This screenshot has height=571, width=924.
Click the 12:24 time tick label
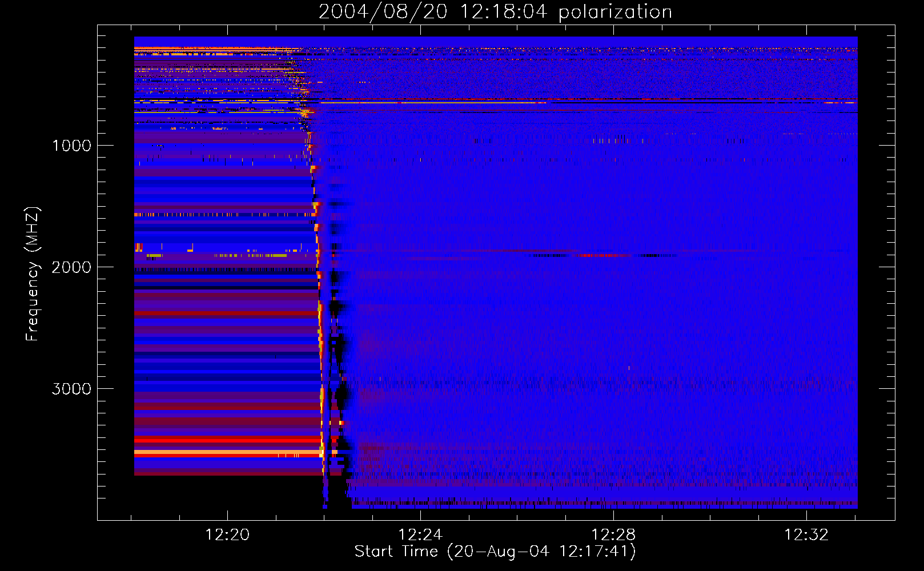click(x=420, y=535)
